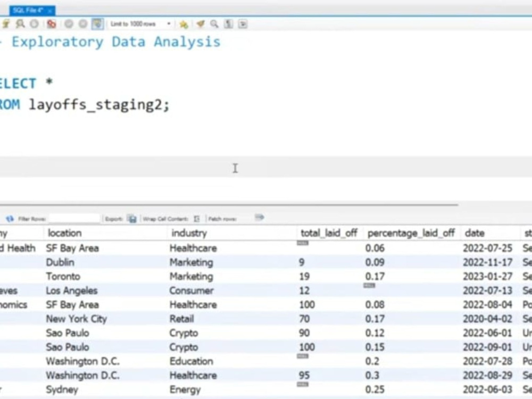Select the 'Consumer' industry cell
Screen dimensions: 532x399
tap(192, 291)
